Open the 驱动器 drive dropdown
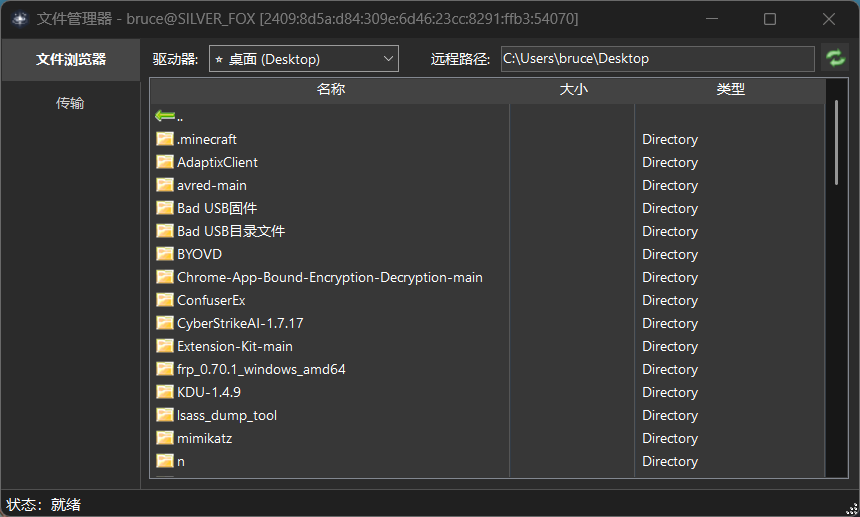860x517 pixels. [304, 59]
